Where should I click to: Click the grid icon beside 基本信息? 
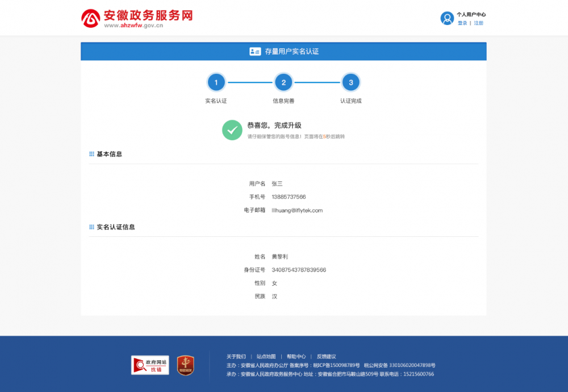click(x=91, y=154)
